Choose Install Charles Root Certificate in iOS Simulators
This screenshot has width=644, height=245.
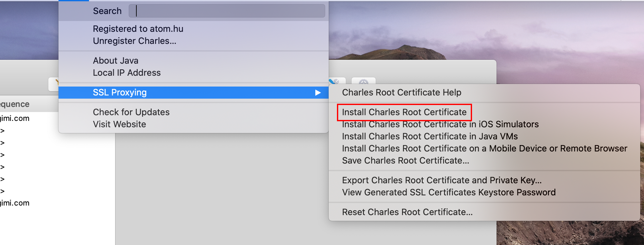440,124
